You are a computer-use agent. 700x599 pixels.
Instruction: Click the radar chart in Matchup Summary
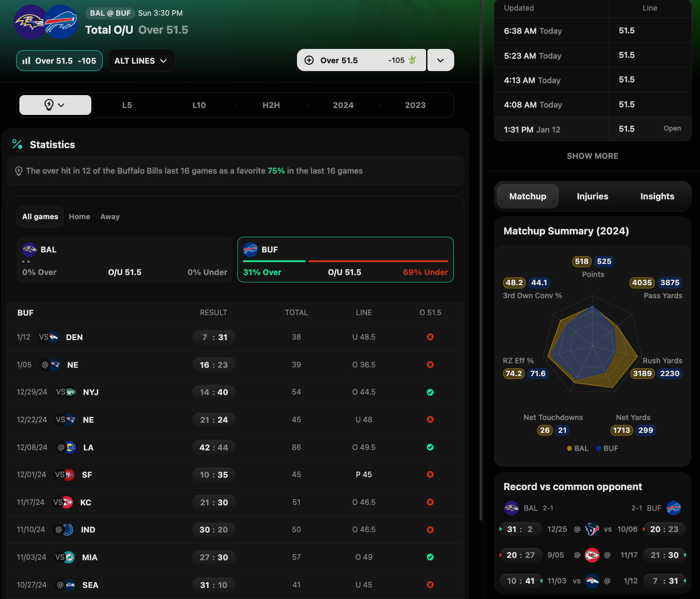click(x=593, y=344)
